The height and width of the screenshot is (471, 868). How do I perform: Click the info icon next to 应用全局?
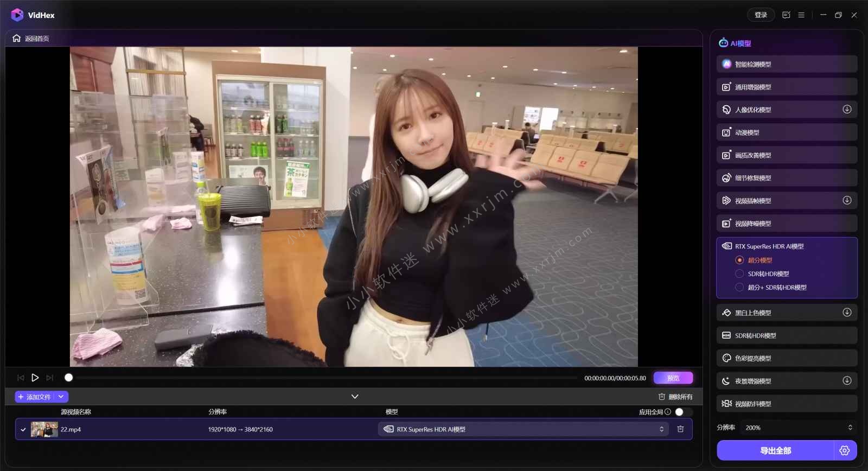tap(668, 412)
